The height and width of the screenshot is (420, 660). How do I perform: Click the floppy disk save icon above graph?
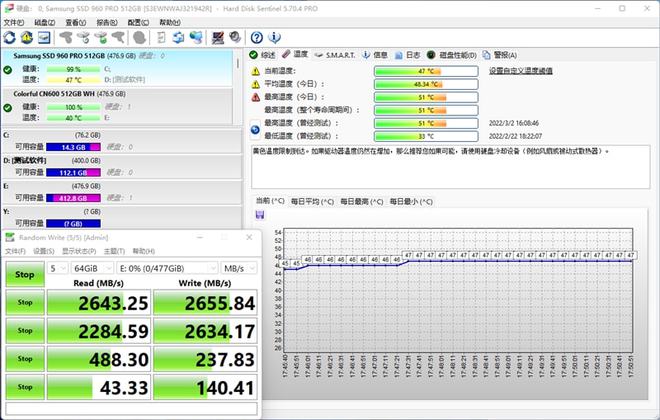pyautogui.click(x=260, y=215)
